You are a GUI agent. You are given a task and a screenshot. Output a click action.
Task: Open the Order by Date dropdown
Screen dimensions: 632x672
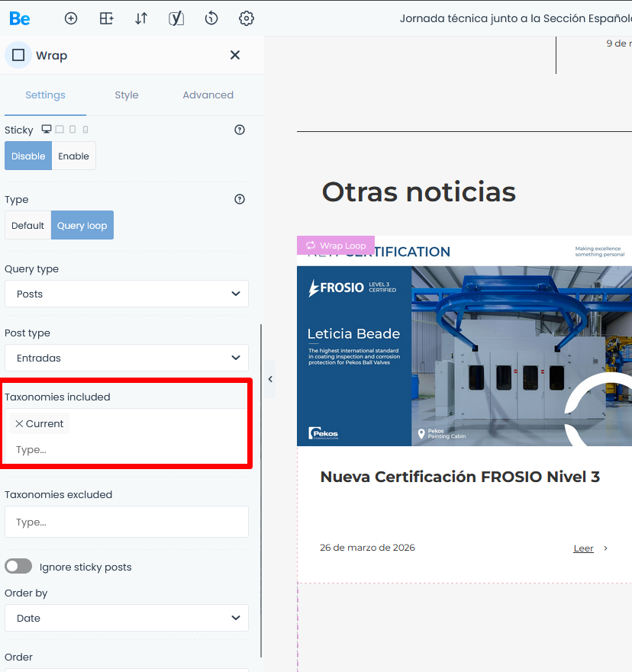coord(127,618)
